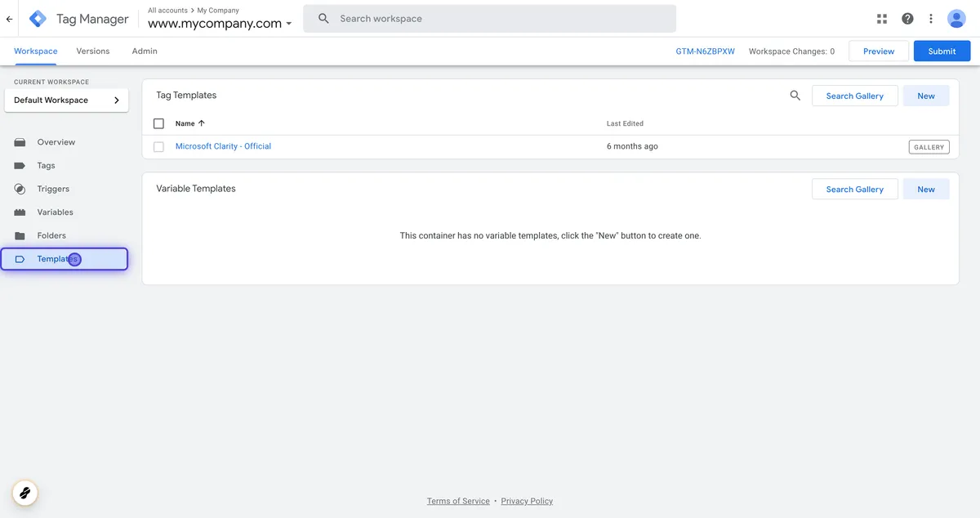Click the floating round extension icon at bottom left

click(24, 493)
